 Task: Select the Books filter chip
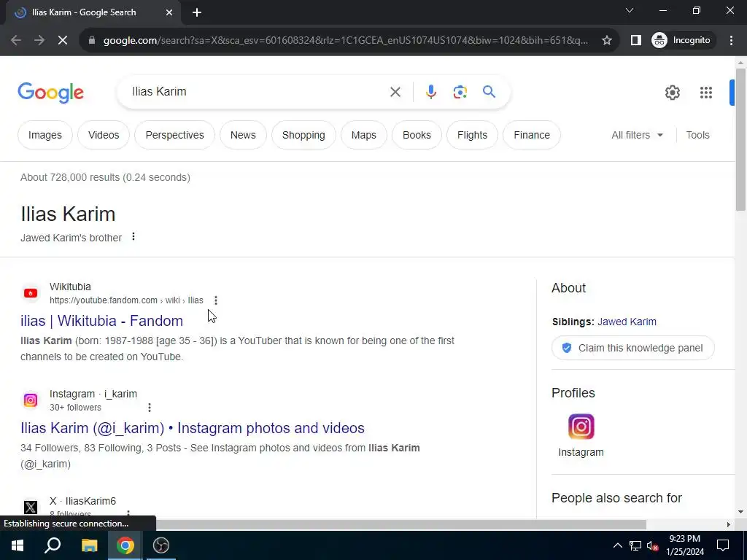(417, 135)
